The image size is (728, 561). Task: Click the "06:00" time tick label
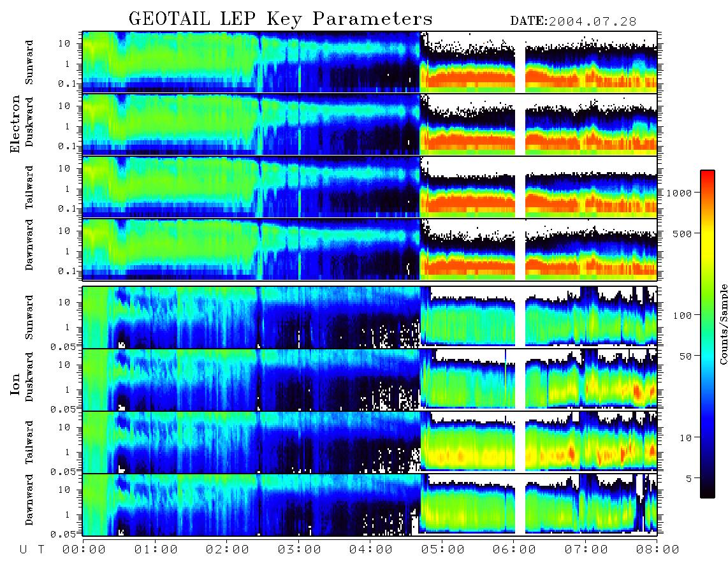click(x=514, y=550)
